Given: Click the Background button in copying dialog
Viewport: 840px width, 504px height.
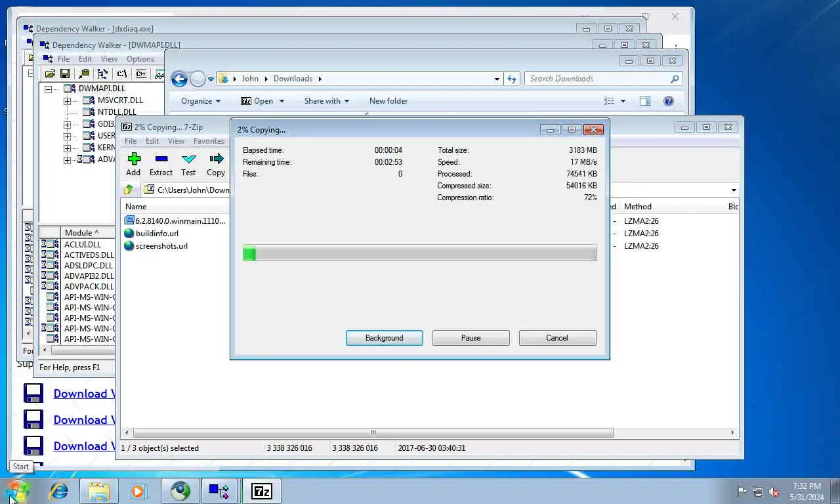Looking at the screenshot, I should point(385,338).
